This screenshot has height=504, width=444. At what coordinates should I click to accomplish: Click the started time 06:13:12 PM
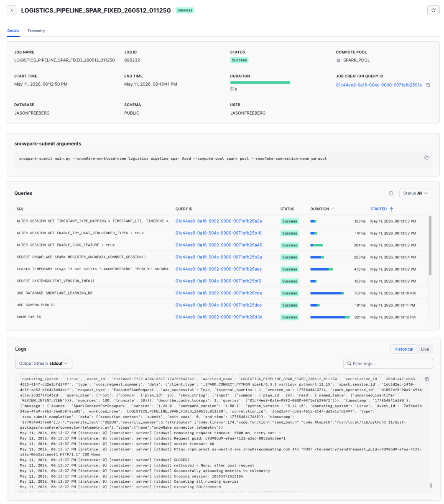[x=393, y=317]
